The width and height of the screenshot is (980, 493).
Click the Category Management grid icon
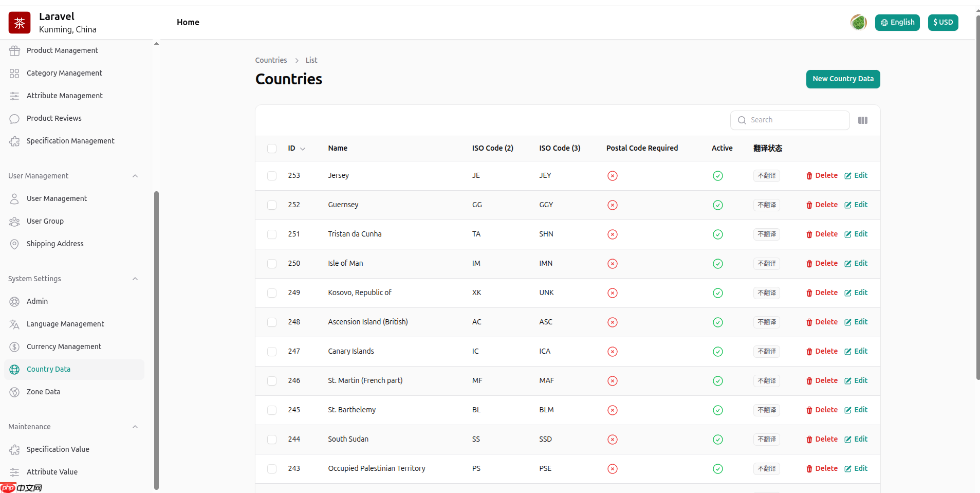click(x=14, y=74)
